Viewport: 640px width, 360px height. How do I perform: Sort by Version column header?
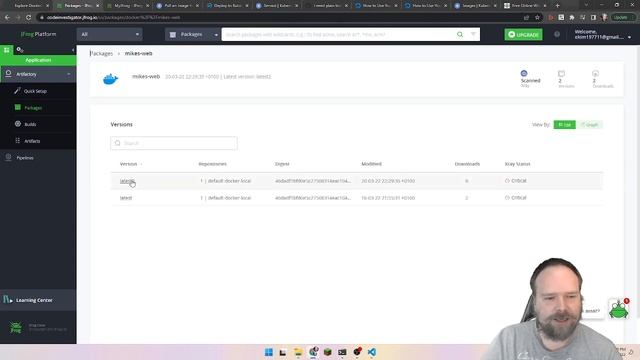point(129,164)
